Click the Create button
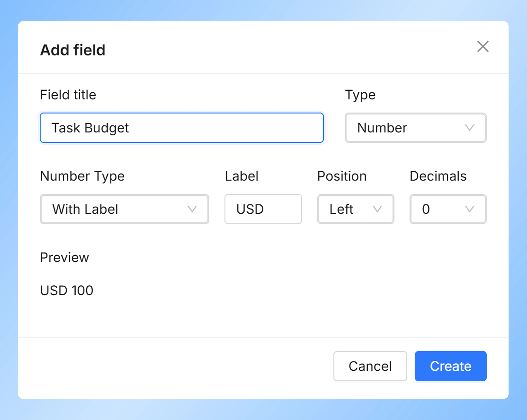 point(451,366)
